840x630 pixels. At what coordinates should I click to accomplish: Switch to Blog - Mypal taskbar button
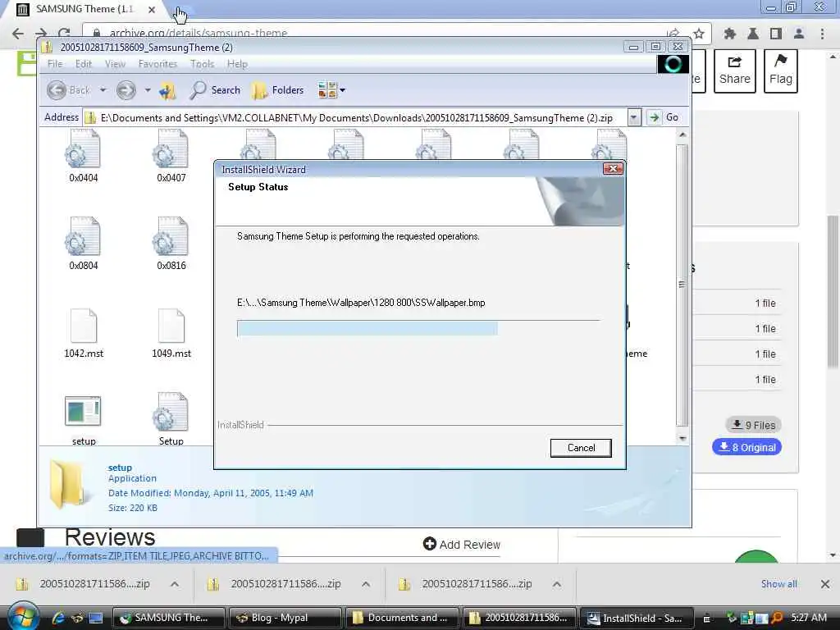285,618
